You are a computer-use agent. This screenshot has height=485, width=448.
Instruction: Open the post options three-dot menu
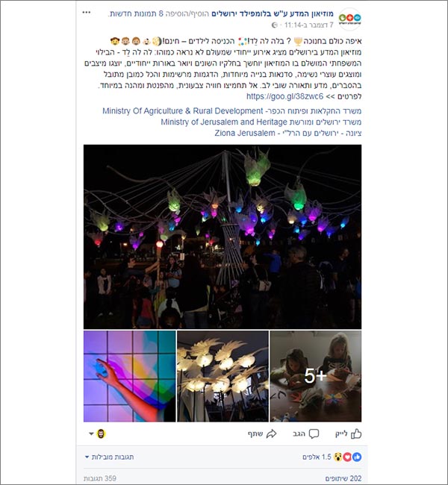pos(87,13)
